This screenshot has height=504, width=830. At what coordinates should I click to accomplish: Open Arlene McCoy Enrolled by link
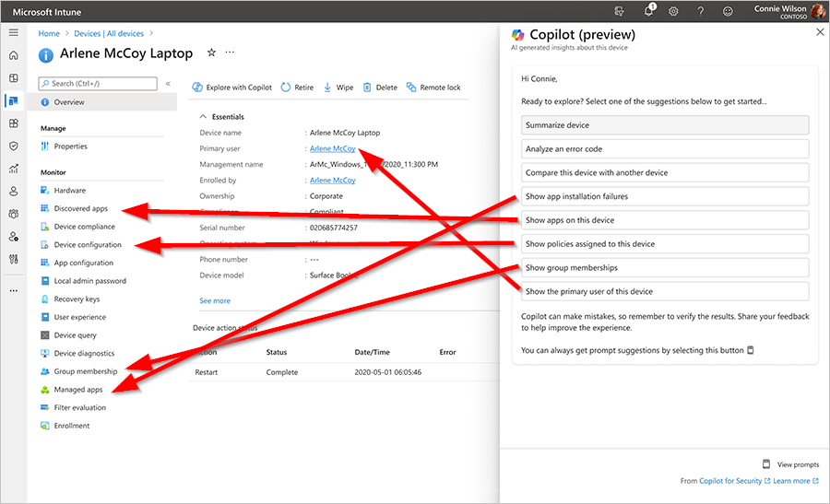[332, 181]
